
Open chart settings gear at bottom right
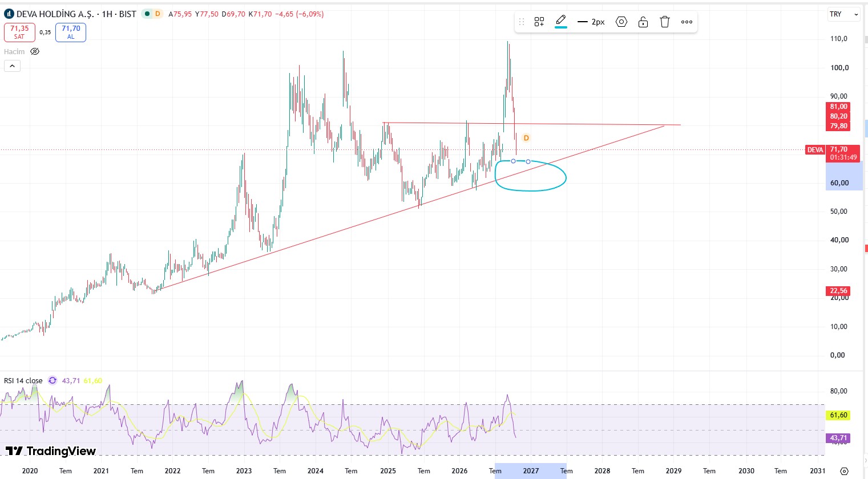coord(844,471)
